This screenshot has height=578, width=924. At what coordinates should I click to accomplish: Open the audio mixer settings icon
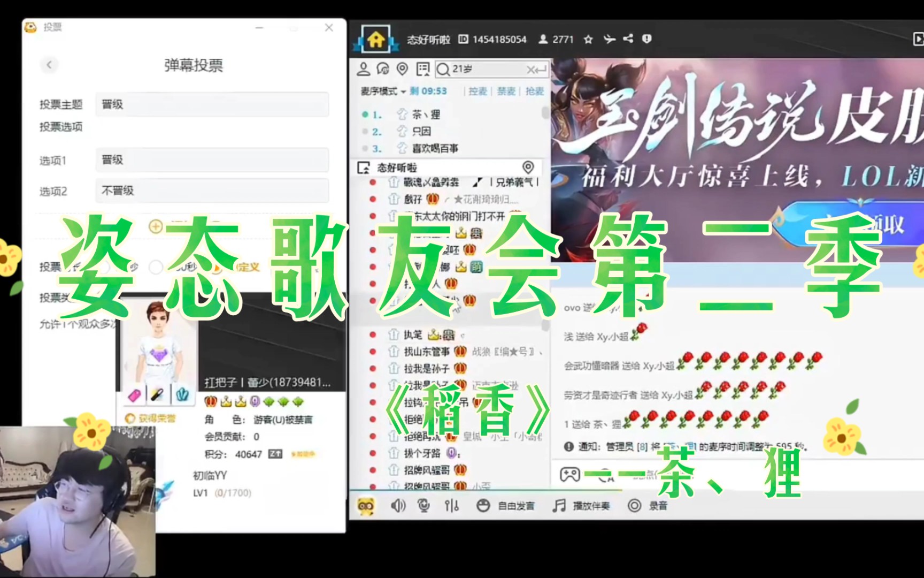[452, 506]
